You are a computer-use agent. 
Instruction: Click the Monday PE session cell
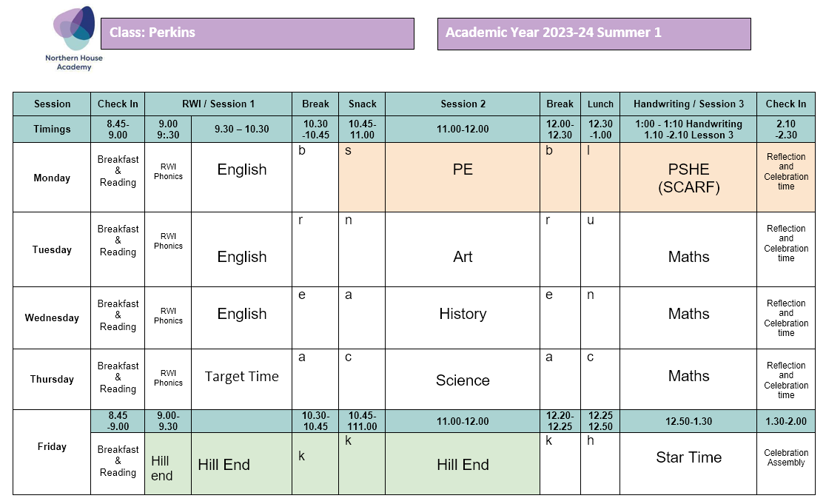(x=462, y=170)
